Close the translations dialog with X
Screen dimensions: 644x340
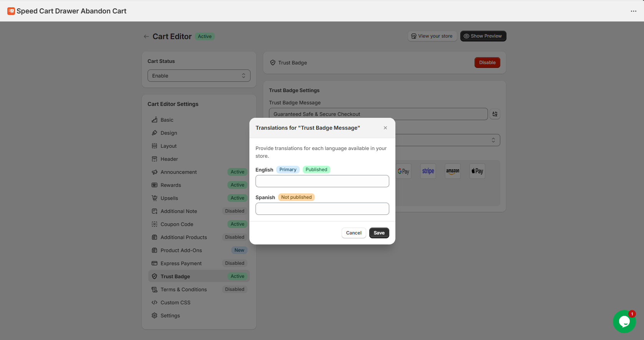point(385,128)
